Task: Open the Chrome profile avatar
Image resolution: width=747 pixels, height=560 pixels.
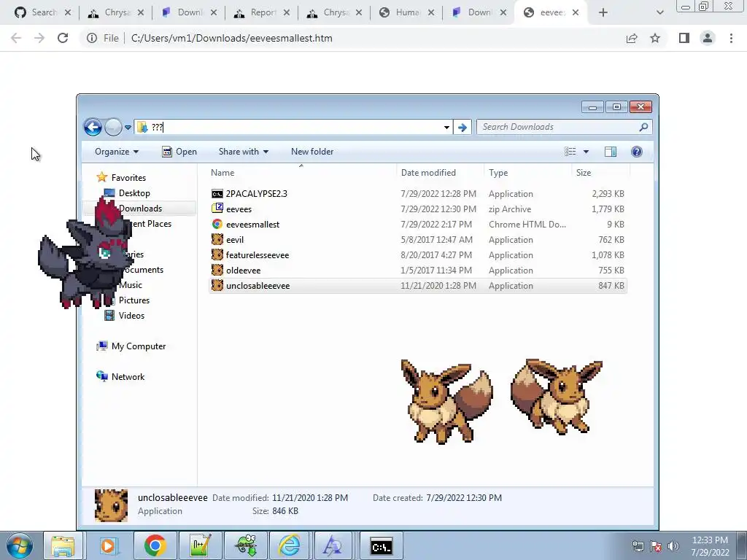Action: tap(708, 38)
